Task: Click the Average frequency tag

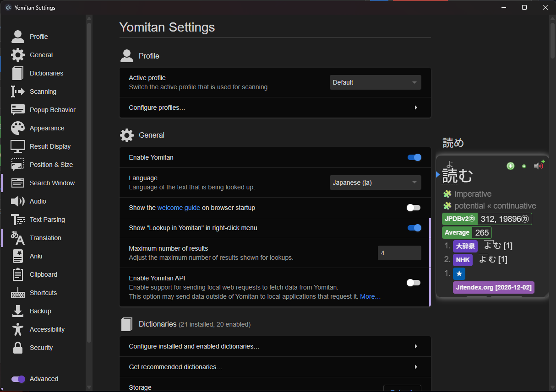Action: click(x=457, y=232)
